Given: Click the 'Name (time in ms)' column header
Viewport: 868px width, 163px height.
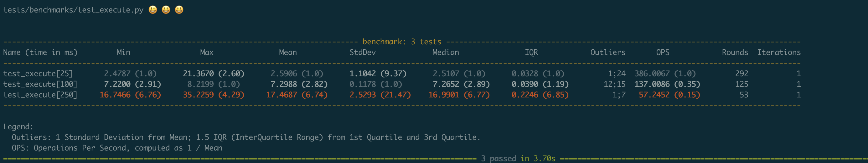Looking at the screenshot, I should point(40,52).
